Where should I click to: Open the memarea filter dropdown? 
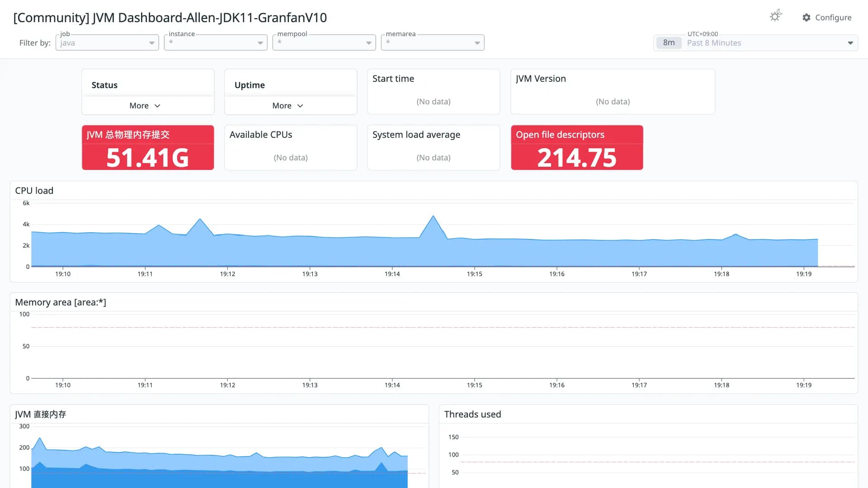[433, 43]
